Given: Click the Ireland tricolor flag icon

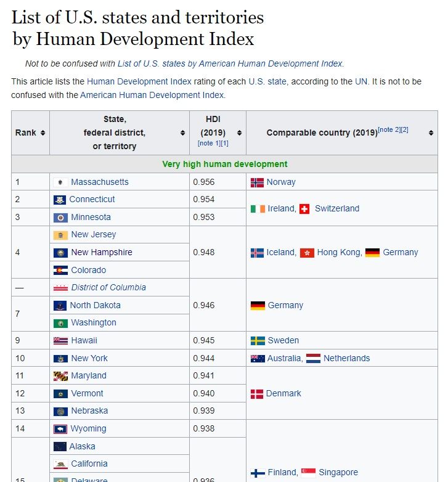Looking at the screenshot, I should click(258, 209).
